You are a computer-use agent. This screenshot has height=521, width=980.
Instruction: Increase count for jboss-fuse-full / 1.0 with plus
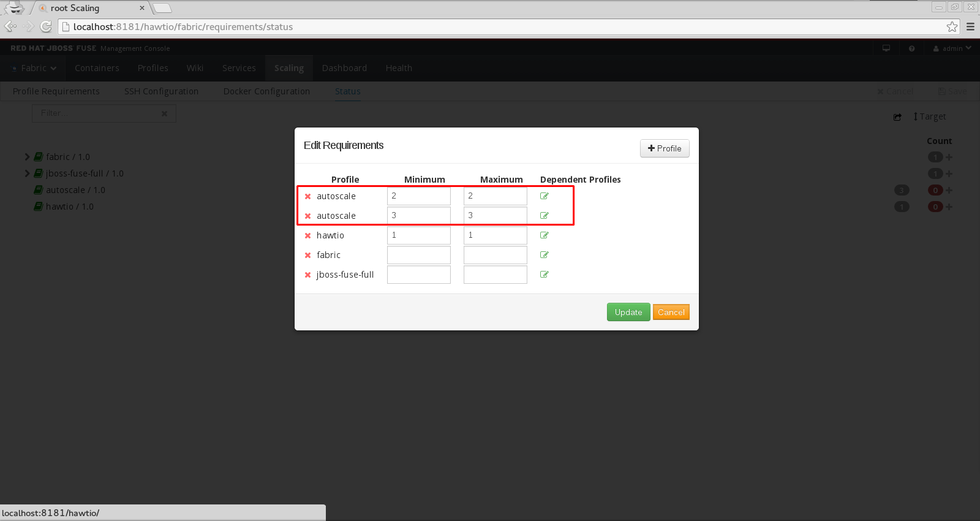(949, 173)
